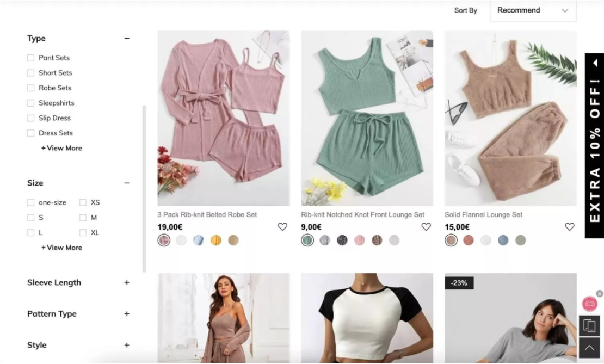The height and width of the screenshot is (364, 604).
Task: Enable the Robe Sets checkbox
Action: point(31,88)
